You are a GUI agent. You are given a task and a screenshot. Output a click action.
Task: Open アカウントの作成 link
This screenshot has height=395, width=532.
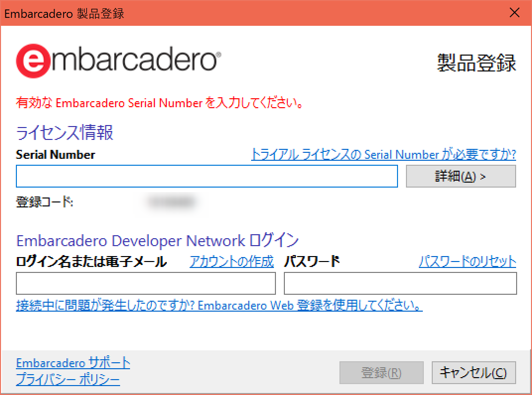(x=232, y=262)
